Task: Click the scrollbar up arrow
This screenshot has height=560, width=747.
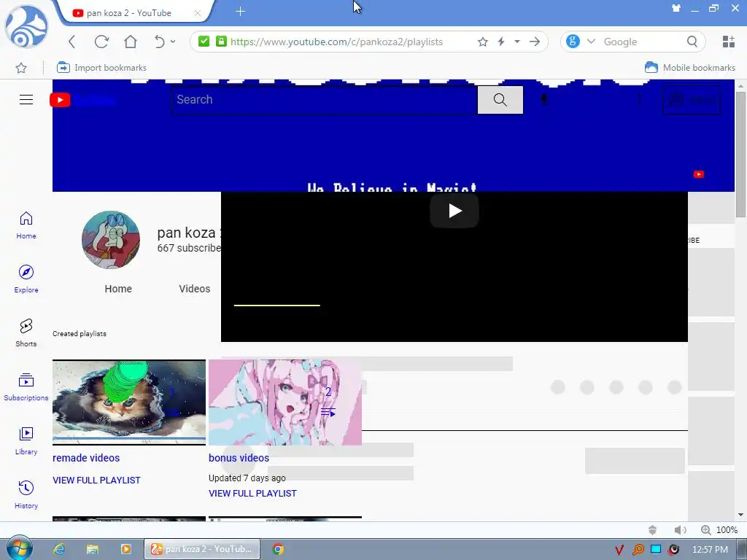Action: click(x=740, y=86)
